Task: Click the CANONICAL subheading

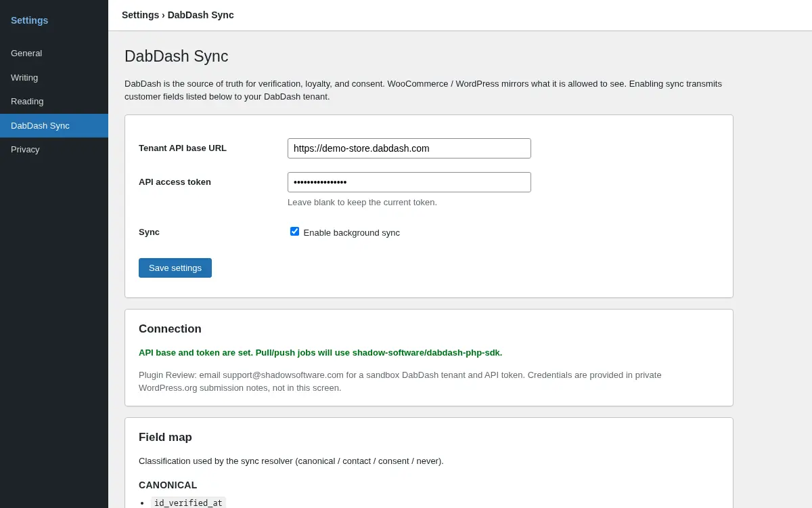Action: [168, 485]
